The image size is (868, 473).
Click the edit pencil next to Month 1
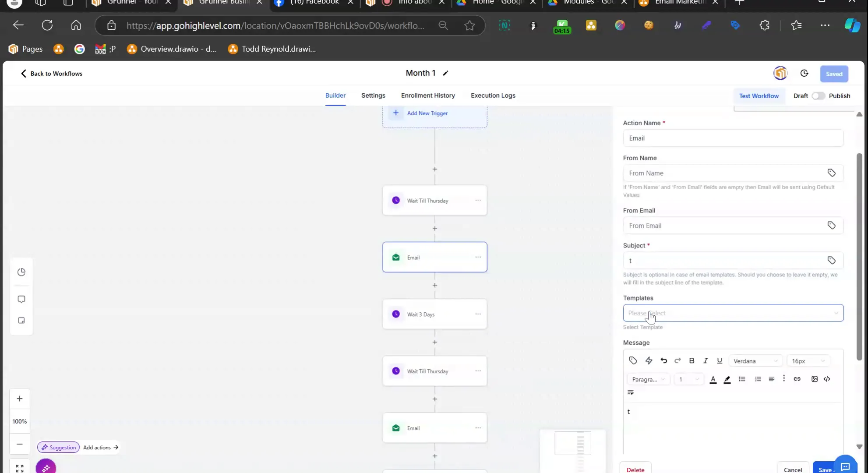(x=445, y=73)
